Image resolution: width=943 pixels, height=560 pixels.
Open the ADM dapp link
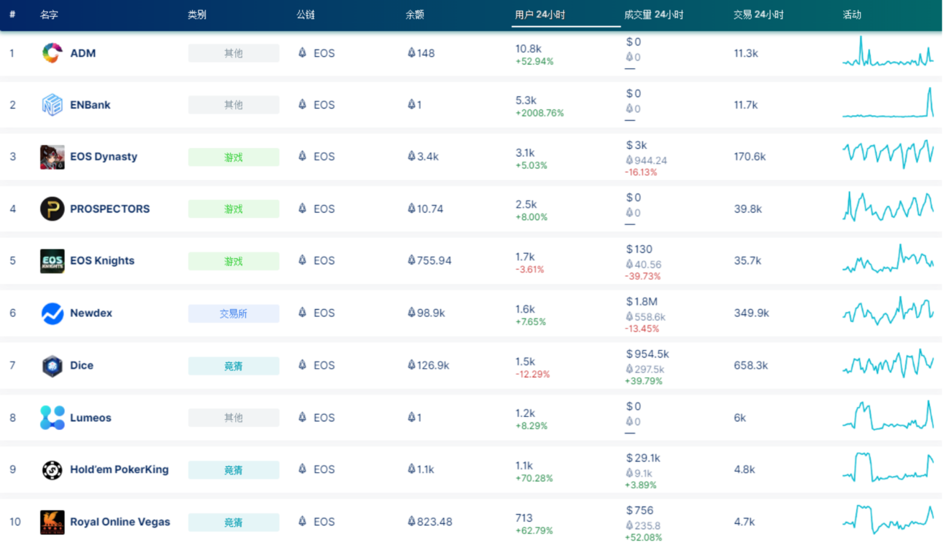point(83,53)
